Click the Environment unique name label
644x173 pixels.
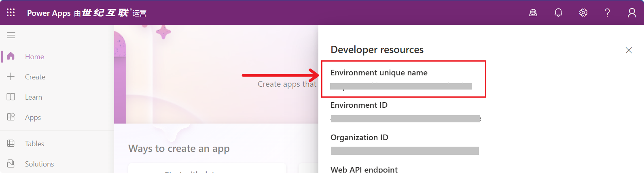point(379,73)
